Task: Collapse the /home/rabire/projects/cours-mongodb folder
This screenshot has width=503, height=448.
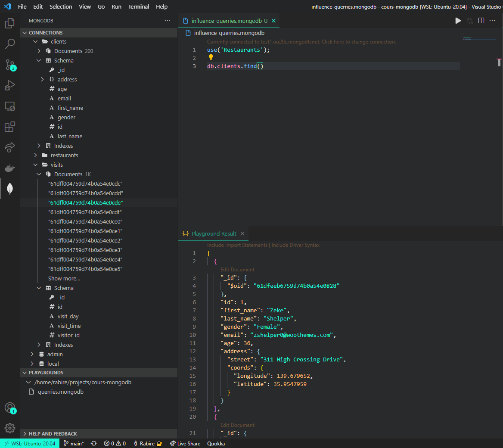Action: [28, 383]
